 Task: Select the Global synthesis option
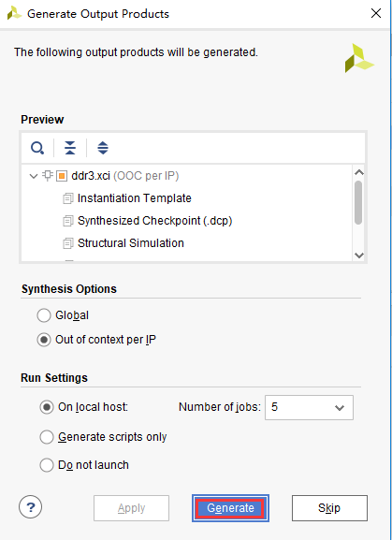tap(44, 315)
